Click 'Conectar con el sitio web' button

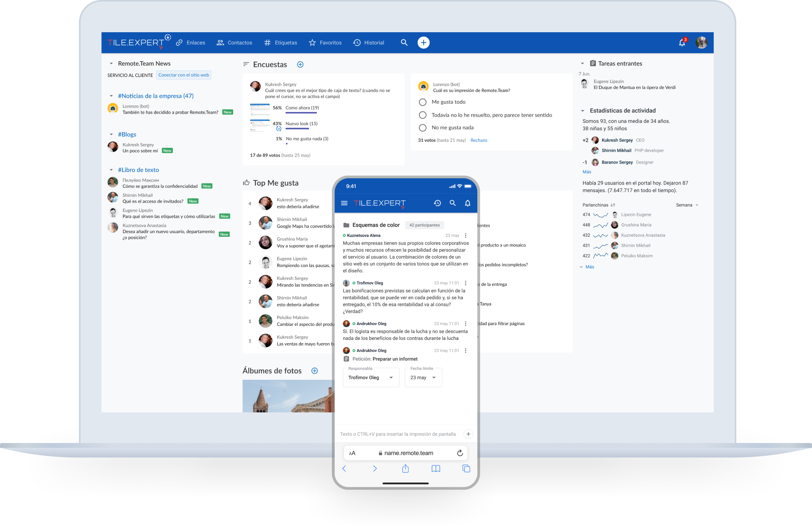point(184,75)
